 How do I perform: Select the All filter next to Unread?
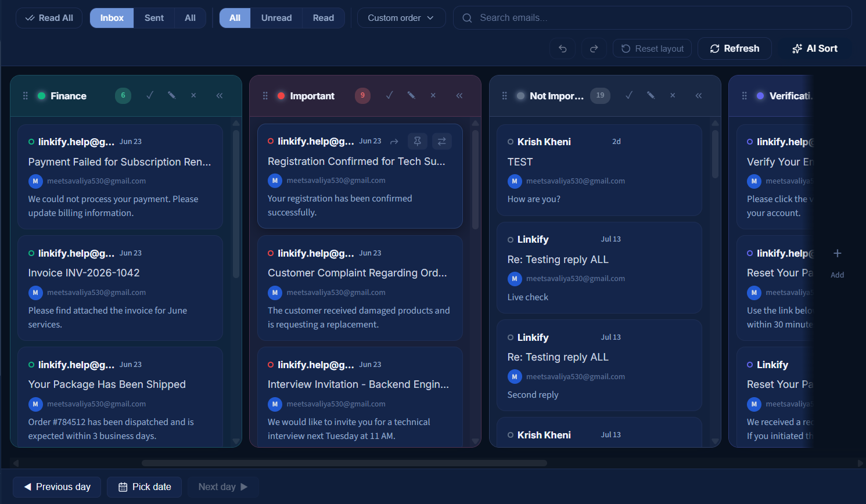point(235,18)
